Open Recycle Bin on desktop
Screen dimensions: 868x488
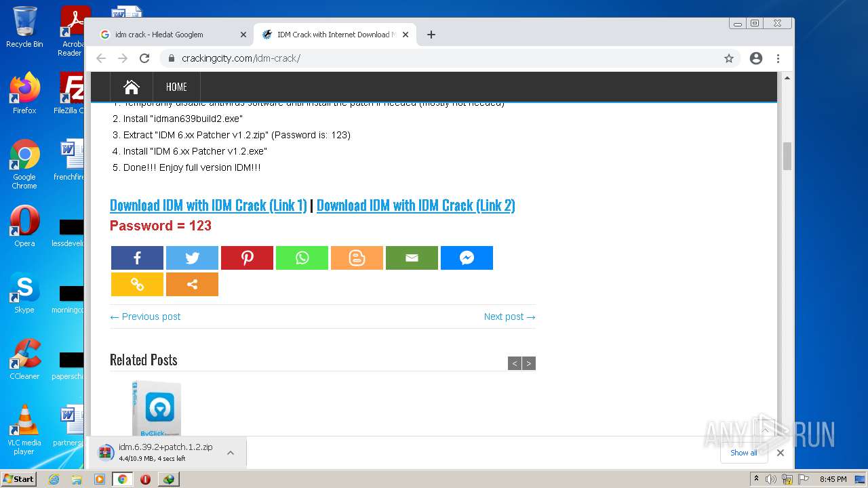[24, 27]
